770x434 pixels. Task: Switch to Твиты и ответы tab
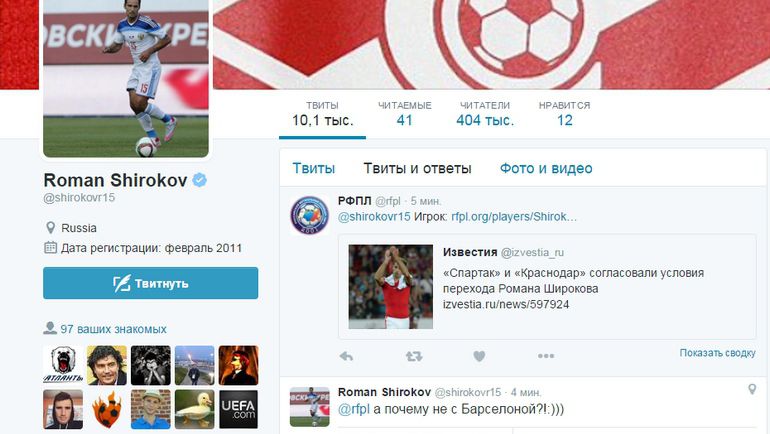pyautogui.click(x=417, y=168)
